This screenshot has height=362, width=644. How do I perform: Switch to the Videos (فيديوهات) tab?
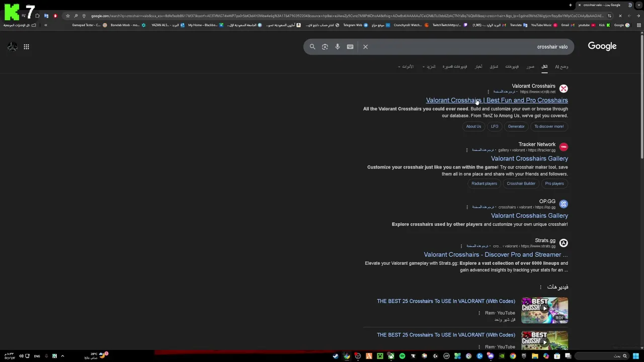coord(512,66)
